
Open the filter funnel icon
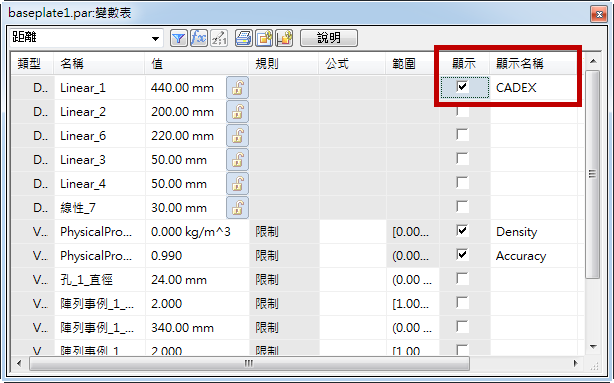(179, 38)
